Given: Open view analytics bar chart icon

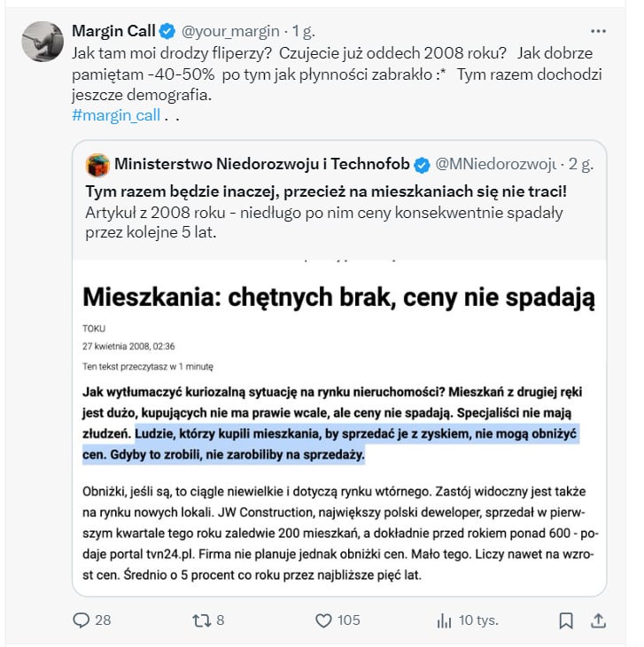Looking at the screenshot, I should pos(445,620).
